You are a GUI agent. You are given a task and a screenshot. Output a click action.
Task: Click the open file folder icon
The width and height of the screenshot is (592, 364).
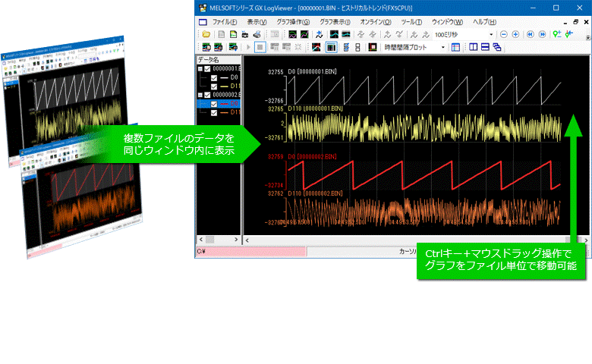[205, 35]
